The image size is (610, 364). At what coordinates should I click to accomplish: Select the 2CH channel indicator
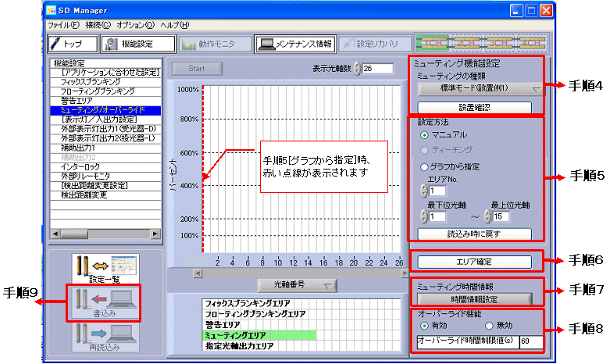tap(465, 43)
